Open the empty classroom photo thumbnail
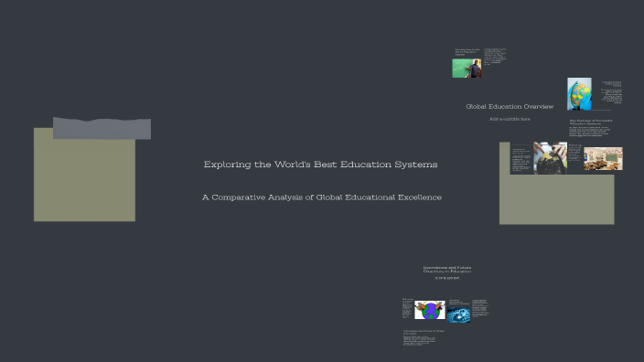Image resolution: width=644 pixels, height=362 pixels. point(603,158)
